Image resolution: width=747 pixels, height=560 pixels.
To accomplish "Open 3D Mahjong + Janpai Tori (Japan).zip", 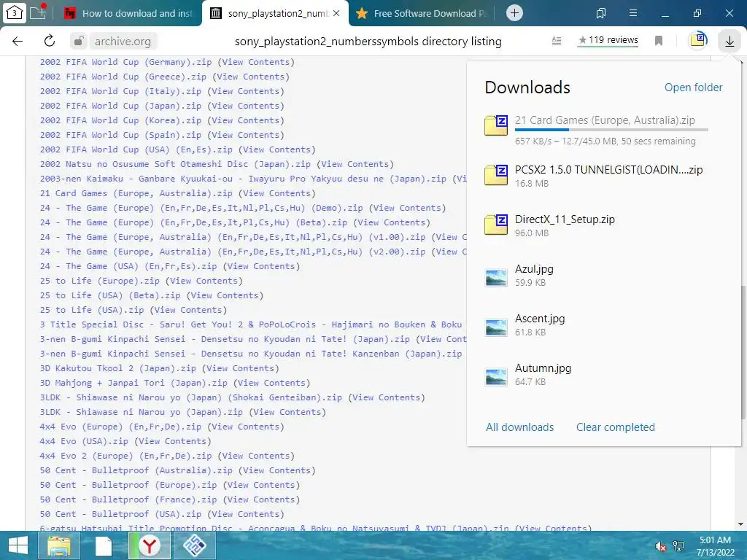I will pyautogui.click(x=133, y=383).
